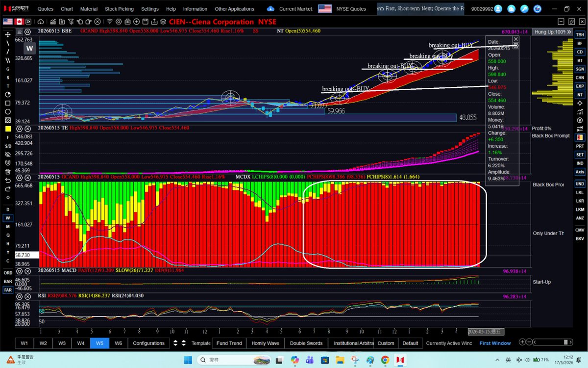
Task: Apply the Homily Wave template
Action: (x=265, y=343)
